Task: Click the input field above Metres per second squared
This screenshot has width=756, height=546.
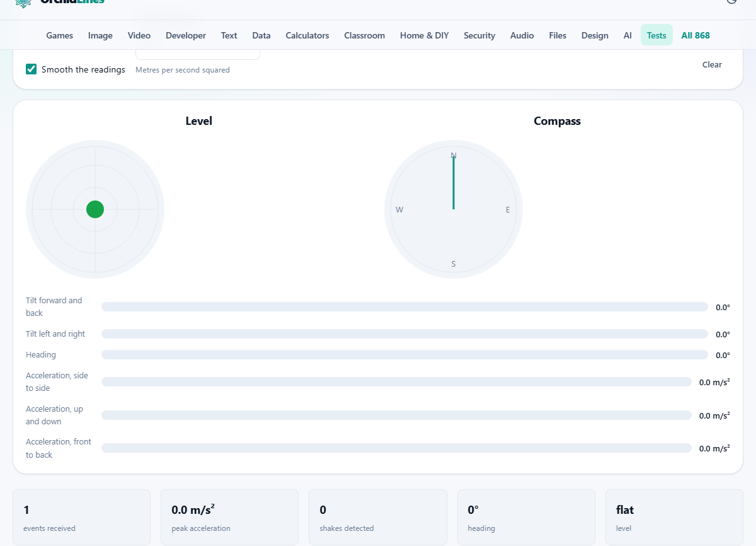Action: tap(198, 54)
